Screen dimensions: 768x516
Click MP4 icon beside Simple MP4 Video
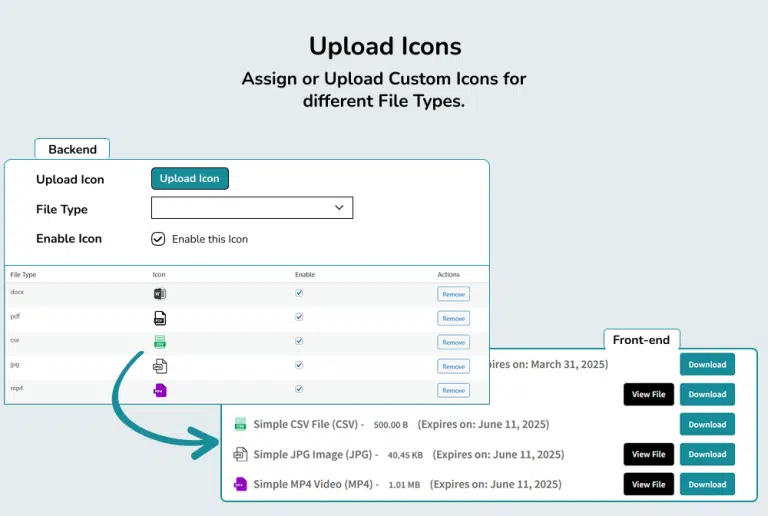[x=240, y=484]
